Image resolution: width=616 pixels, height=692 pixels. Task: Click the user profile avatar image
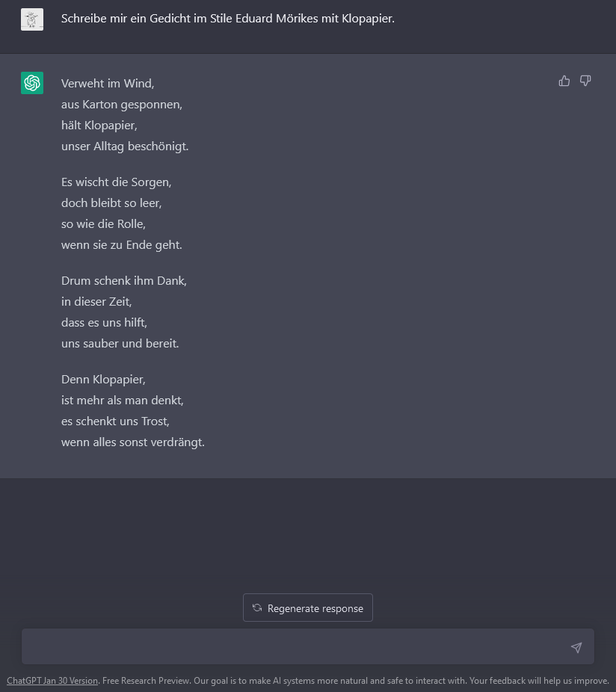pyautogui.click(x=32, y=19)
